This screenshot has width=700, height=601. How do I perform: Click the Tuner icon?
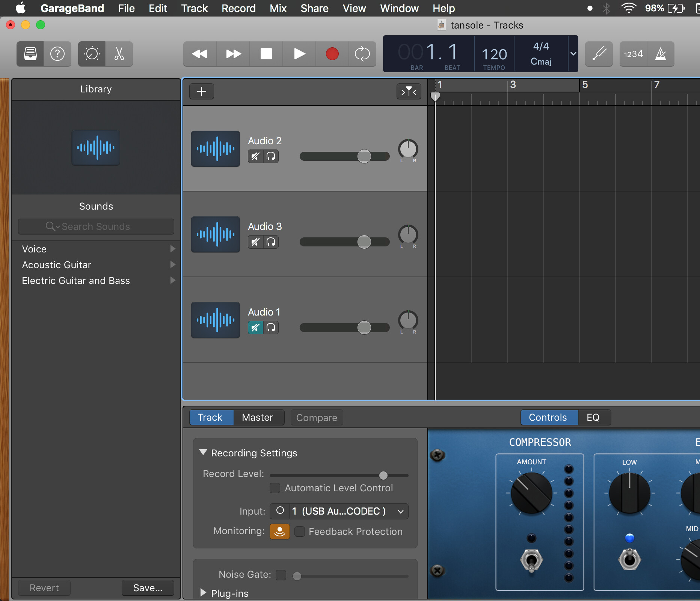[x=599, y=54]
